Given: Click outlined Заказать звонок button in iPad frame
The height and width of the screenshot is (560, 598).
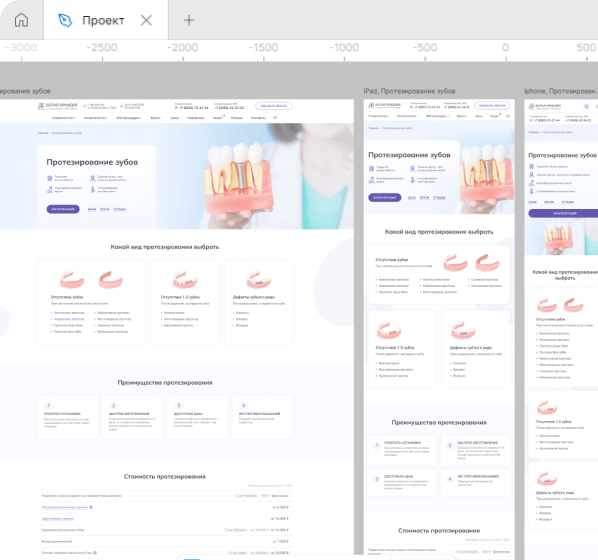Looking at the screenshot, I should click(492, 105).
